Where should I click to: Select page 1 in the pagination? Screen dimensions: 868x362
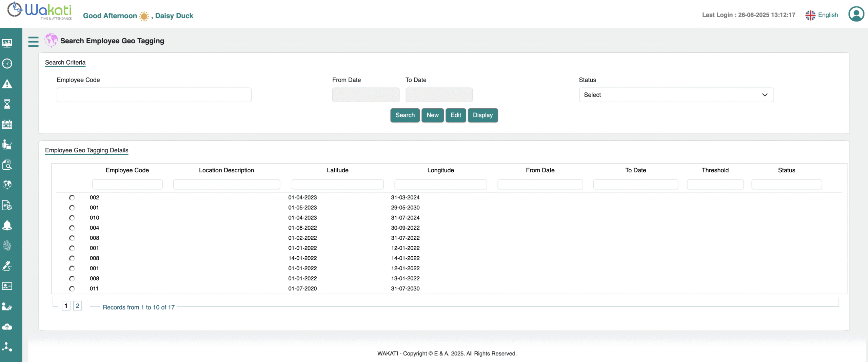66,306
